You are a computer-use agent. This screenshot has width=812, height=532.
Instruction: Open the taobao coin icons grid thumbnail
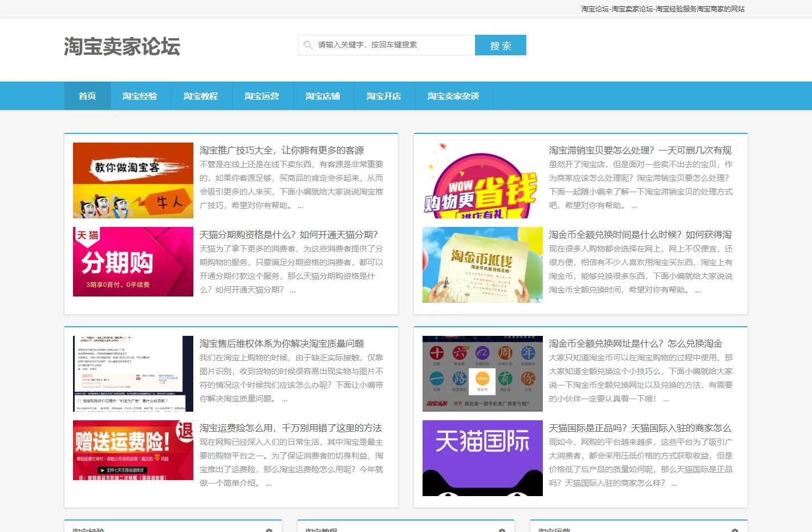tap(482, 373)
